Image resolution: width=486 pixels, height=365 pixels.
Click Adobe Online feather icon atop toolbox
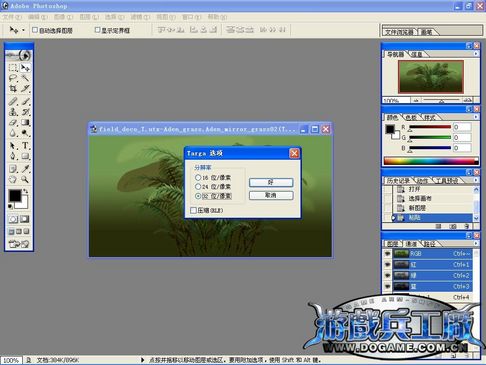[19, 55]
